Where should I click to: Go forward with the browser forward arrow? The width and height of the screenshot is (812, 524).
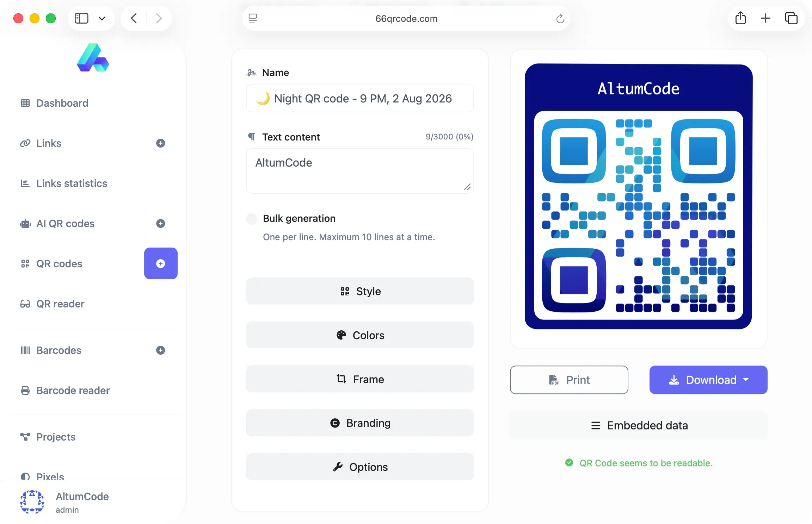coord(159,18)
